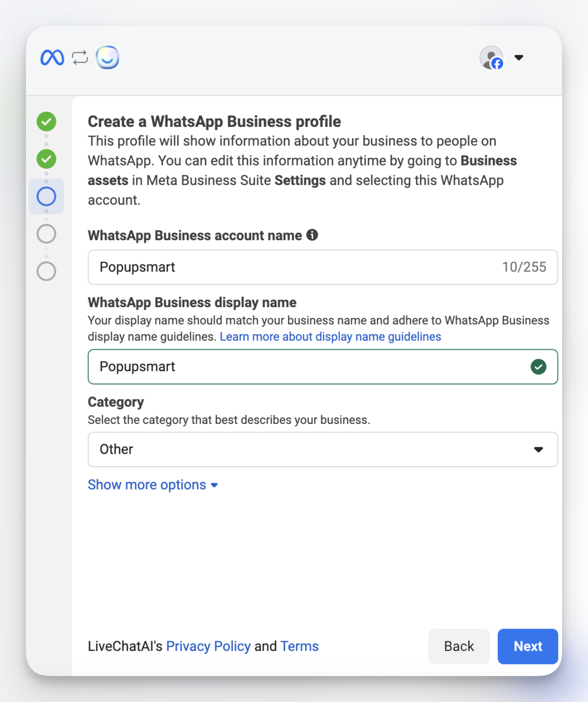Click the green validation checkmark in display name
The image size is (588, 702).
click(538, 367)
